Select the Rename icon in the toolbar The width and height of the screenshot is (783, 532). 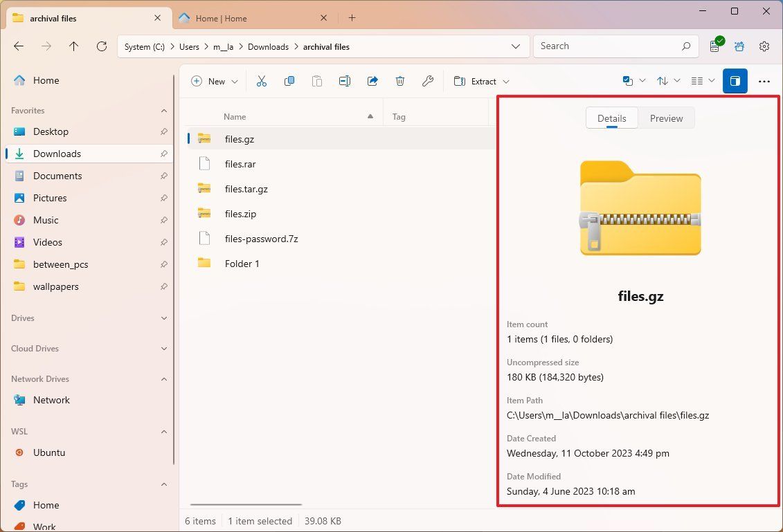[x=345, y=81]
